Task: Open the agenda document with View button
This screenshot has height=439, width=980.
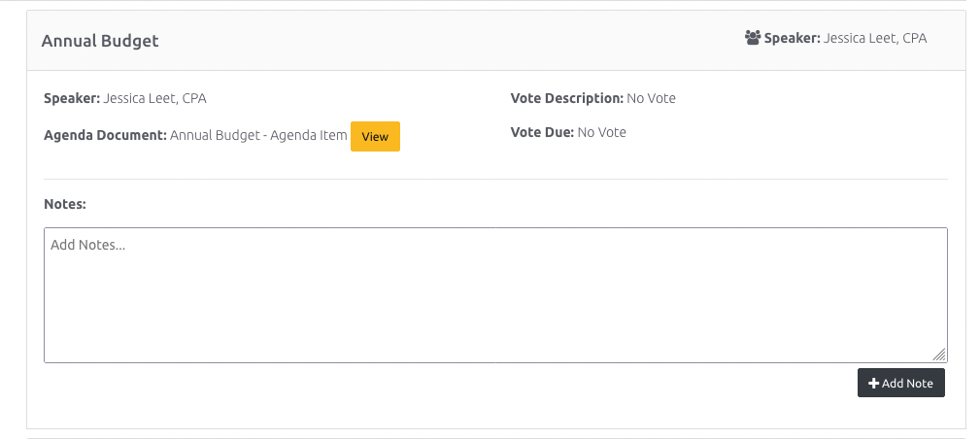Action: (375, 137)
